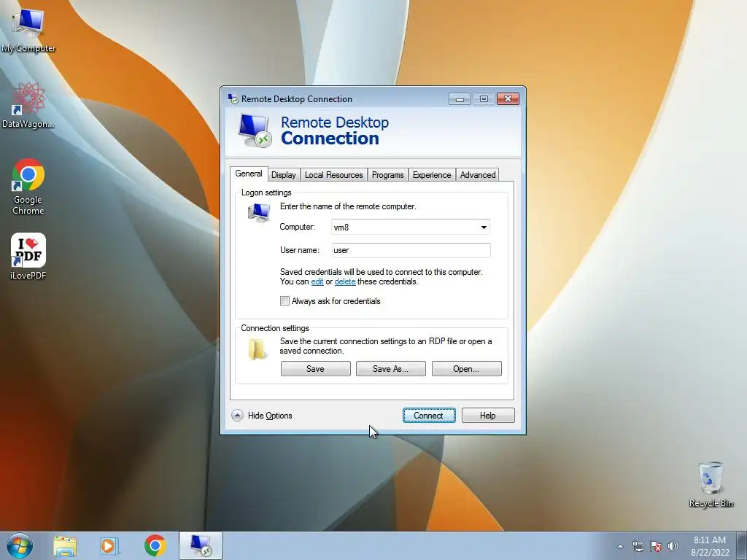Open My Computer desktop icon
The height and width of the screenshot is (560, 747).
pos(28,31)
